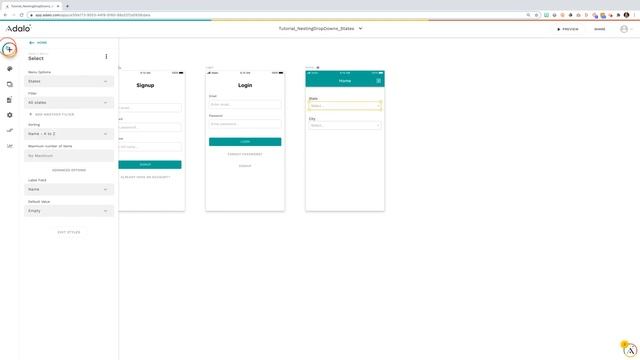Click the account avatar icon in Adalo header

click(x=624, y=29)
